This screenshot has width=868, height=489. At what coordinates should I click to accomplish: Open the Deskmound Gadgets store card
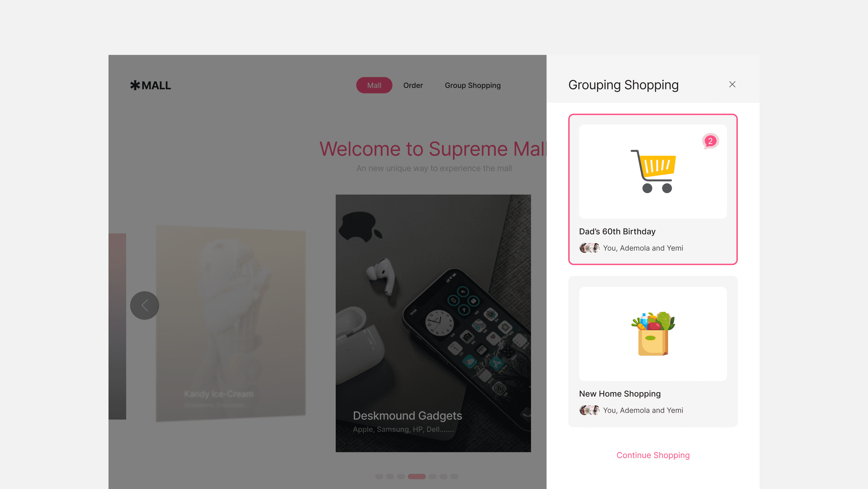coord(433,323)
